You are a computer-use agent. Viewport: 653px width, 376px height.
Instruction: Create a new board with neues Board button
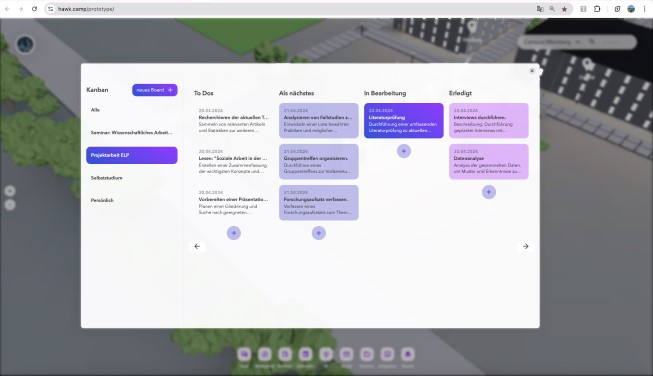[155, 90]
